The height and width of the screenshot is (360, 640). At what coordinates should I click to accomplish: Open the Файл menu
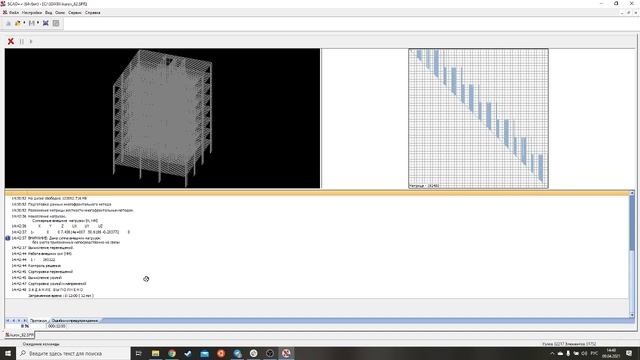coord(14,13)
